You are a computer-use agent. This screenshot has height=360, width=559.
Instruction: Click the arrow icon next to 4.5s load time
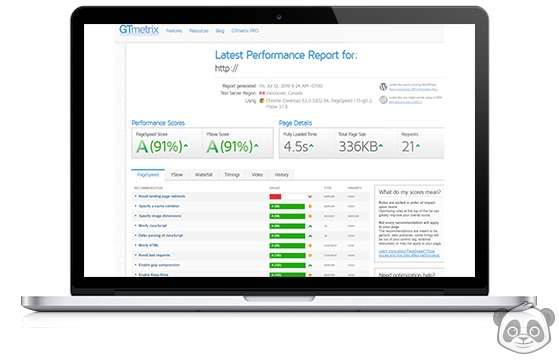coord(311,146)
